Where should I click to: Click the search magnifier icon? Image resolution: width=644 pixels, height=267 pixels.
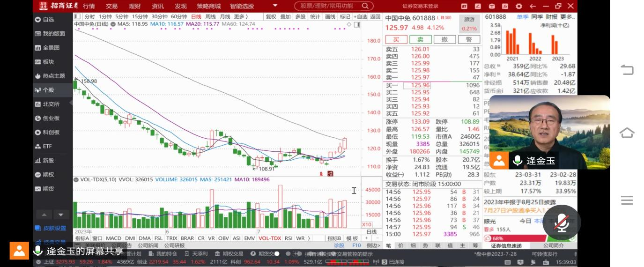tap(364, 6)
